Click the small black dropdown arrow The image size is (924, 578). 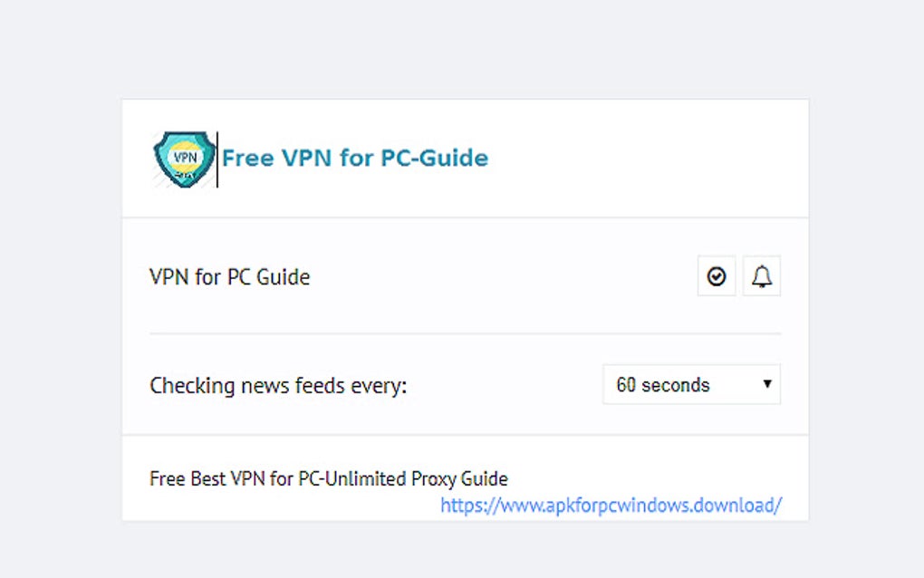pyautogui.click(x=766, y=384)
